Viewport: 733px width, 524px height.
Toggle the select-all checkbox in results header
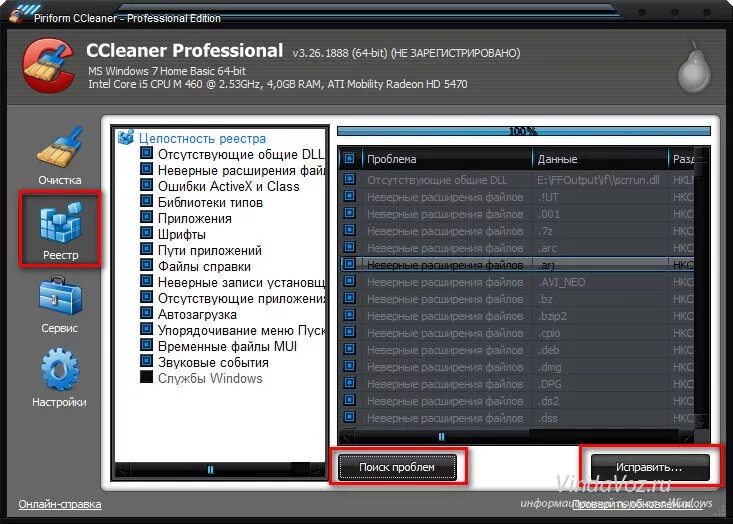[349, 158]
